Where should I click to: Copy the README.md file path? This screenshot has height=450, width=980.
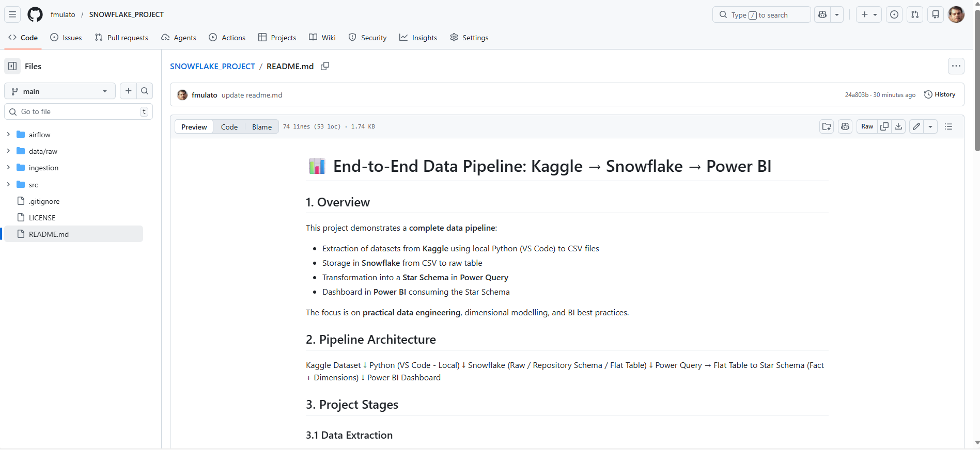point(325,66)
